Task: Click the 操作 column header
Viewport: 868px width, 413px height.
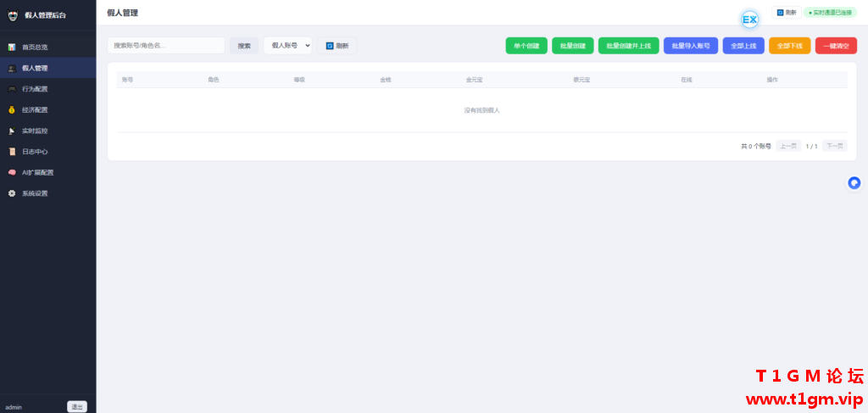Action: point(772,80)
